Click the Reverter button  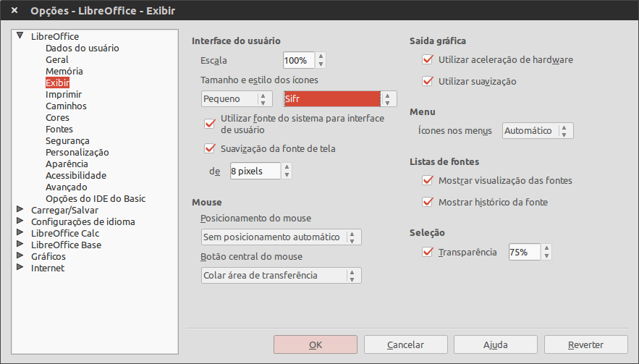pyautogui.click(x=585, y=344)
